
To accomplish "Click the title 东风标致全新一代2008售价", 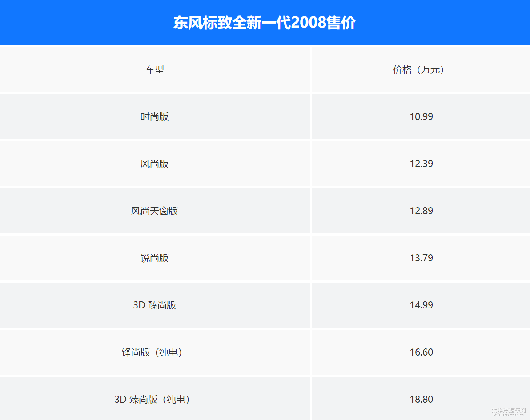I will tap(264, 23).
